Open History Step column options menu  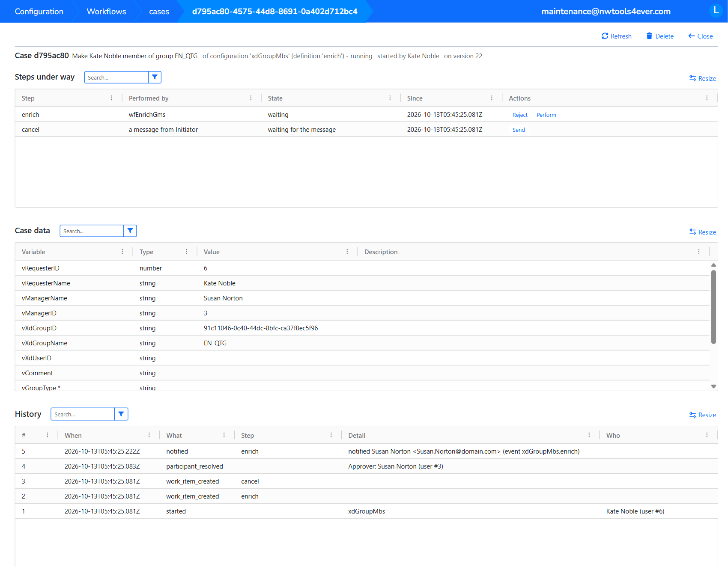pyautogui.click(x=331, y=435)
